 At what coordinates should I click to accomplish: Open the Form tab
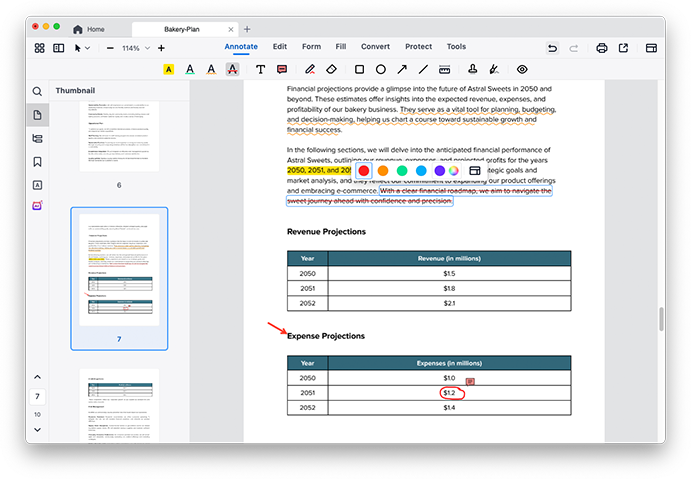click(311, 47)
